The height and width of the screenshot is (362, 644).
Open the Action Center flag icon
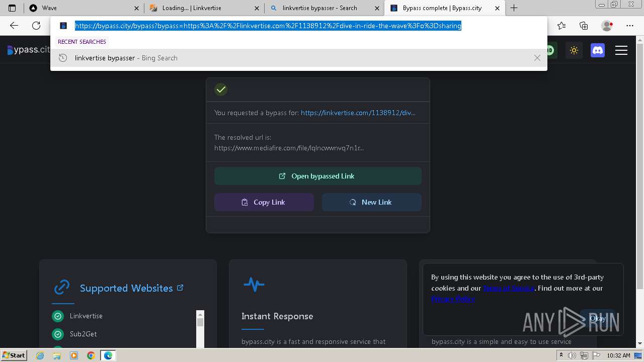coord(596,355)
